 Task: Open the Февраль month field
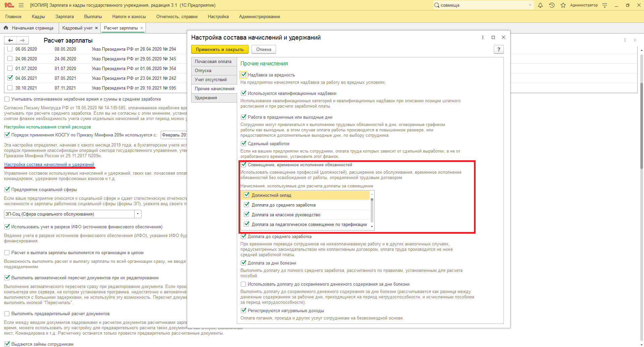[174, 135]
